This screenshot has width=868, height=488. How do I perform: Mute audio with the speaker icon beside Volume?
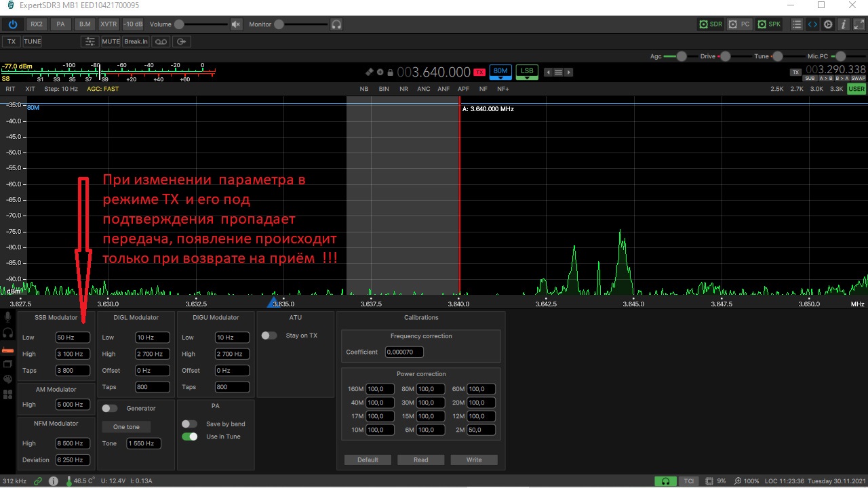click(235, 24)
